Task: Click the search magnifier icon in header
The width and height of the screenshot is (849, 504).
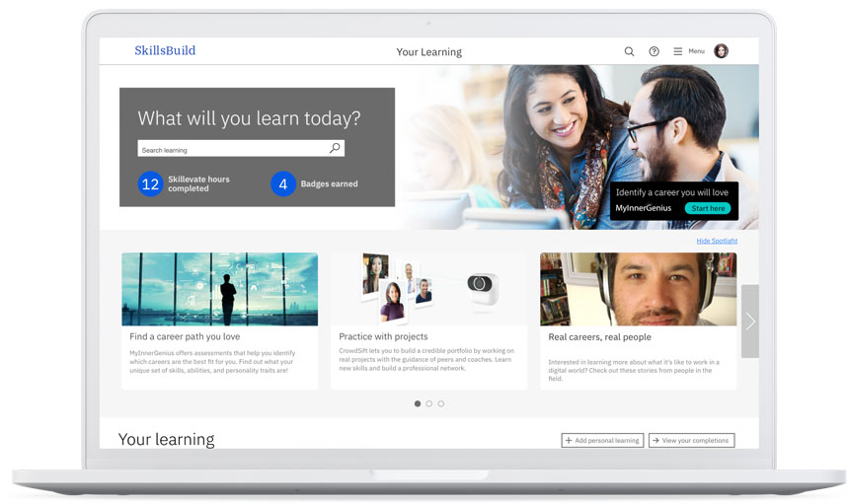Action: (629, 51)
